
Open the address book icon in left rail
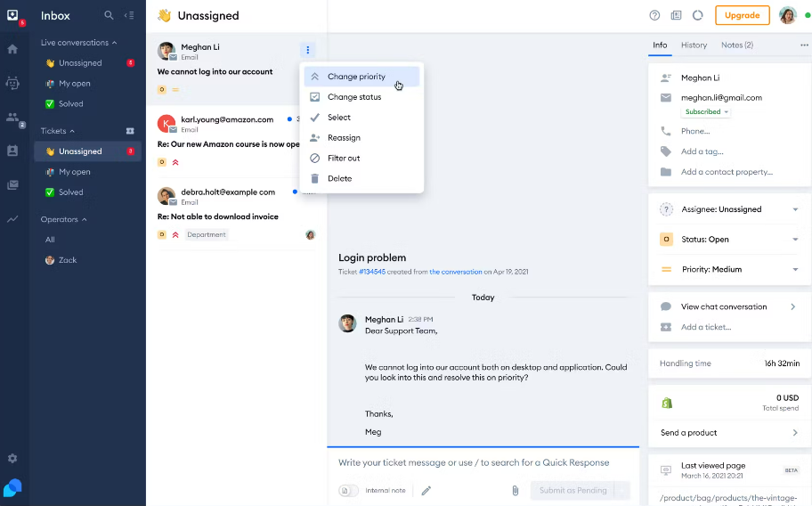pos(12,151)
